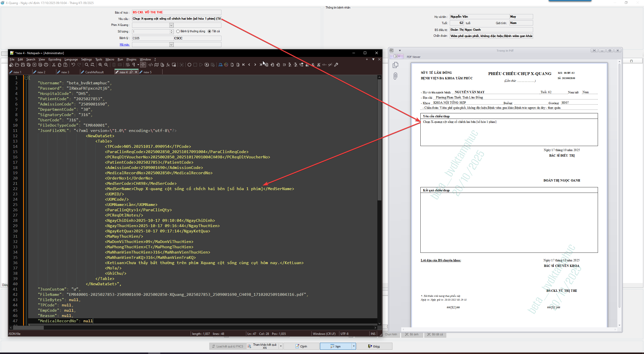
Task: Open the Phim X-Quang dropdown
Action: coord(171,25)
